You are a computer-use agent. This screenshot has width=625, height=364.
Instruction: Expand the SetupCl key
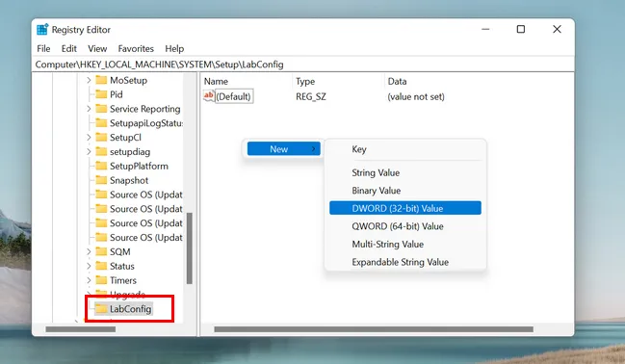pos(89,138)
